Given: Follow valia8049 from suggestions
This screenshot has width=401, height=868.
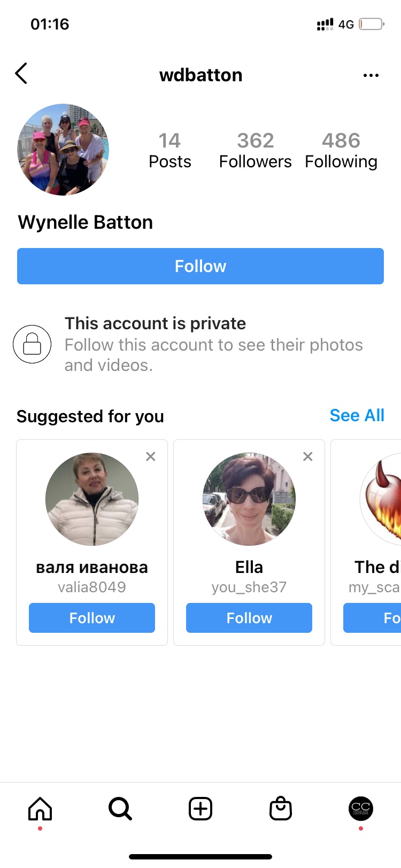Looking at the screenshot, I should pyautogui.click(x=92, y=618).
